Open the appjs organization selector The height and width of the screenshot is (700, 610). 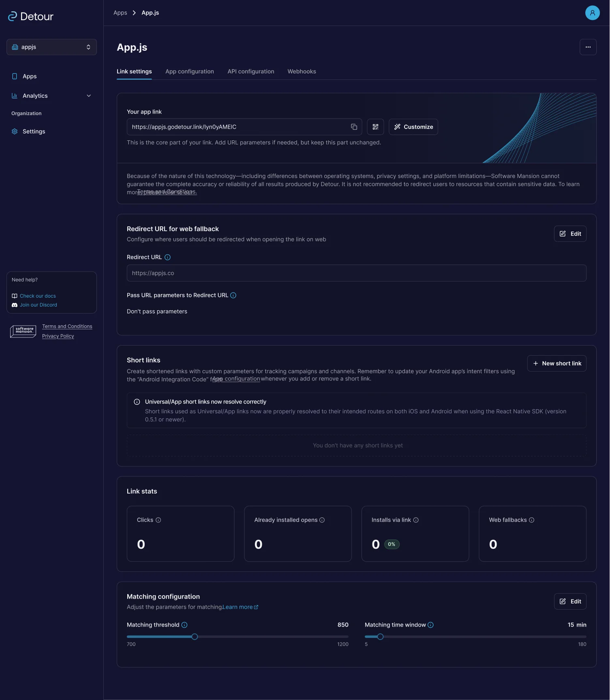51,47
